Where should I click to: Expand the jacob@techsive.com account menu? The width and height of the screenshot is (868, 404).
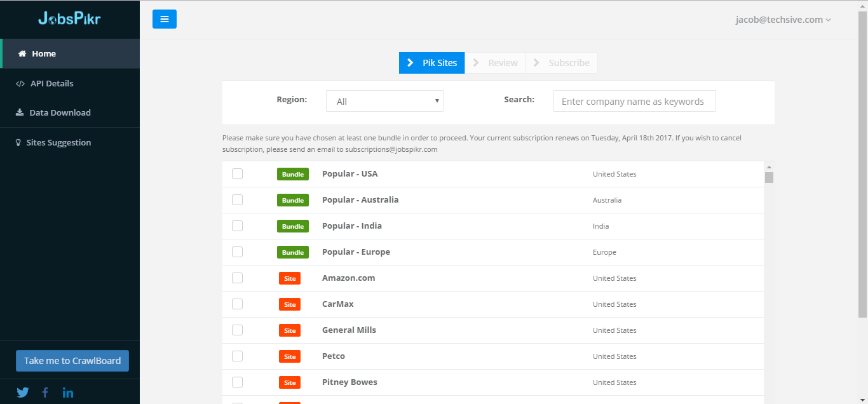click(x=783, y=20)
